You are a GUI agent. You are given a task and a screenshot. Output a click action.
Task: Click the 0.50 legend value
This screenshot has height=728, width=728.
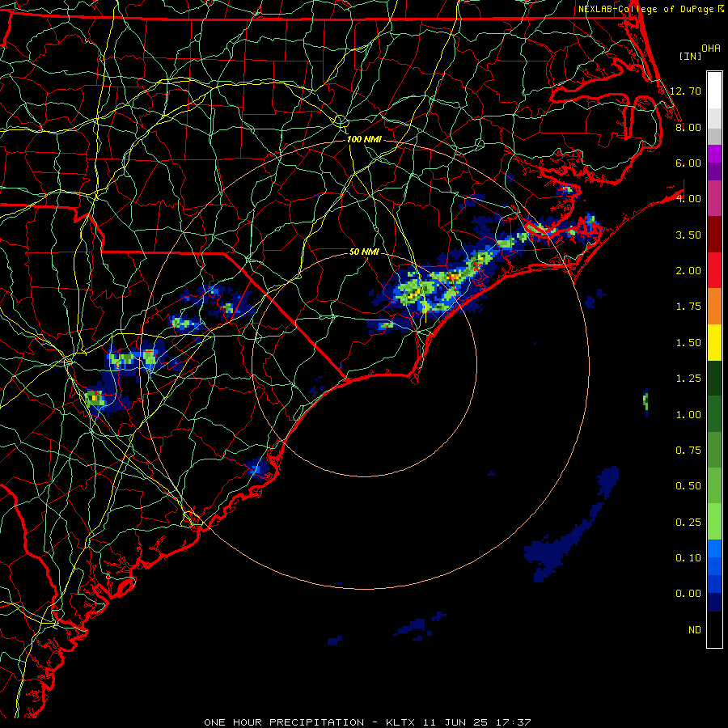[x=688, y=486]
